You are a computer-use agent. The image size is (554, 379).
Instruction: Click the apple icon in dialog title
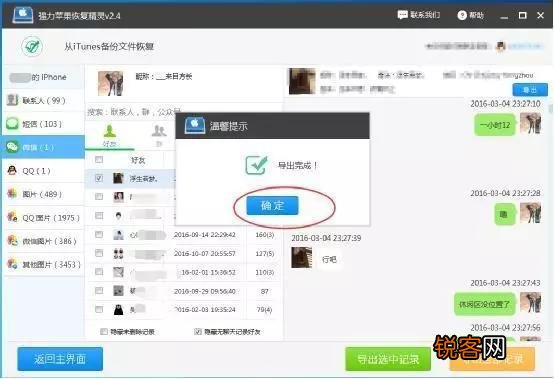[x=195, y=126]
